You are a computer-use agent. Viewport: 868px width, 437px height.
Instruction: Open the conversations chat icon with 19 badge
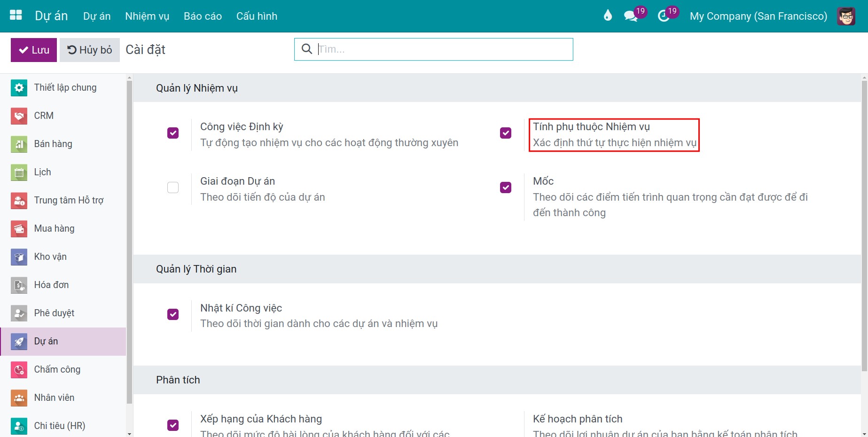point(630,16)
